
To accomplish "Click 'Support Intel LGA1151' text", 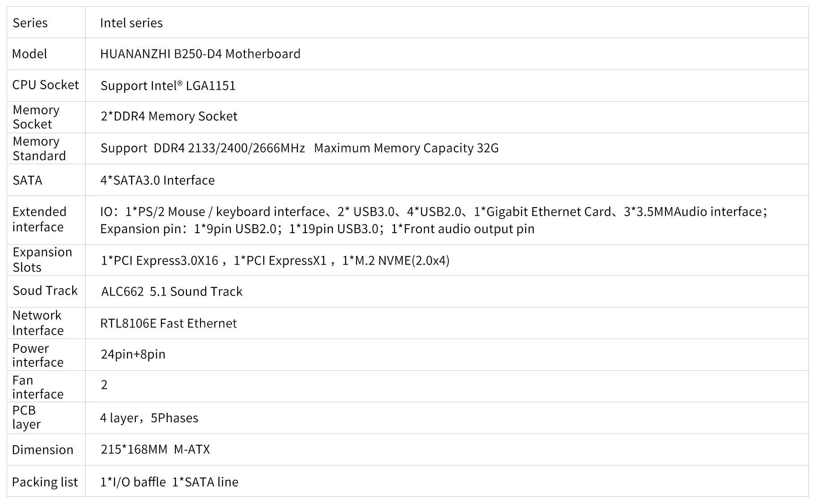I will point(168,86).
